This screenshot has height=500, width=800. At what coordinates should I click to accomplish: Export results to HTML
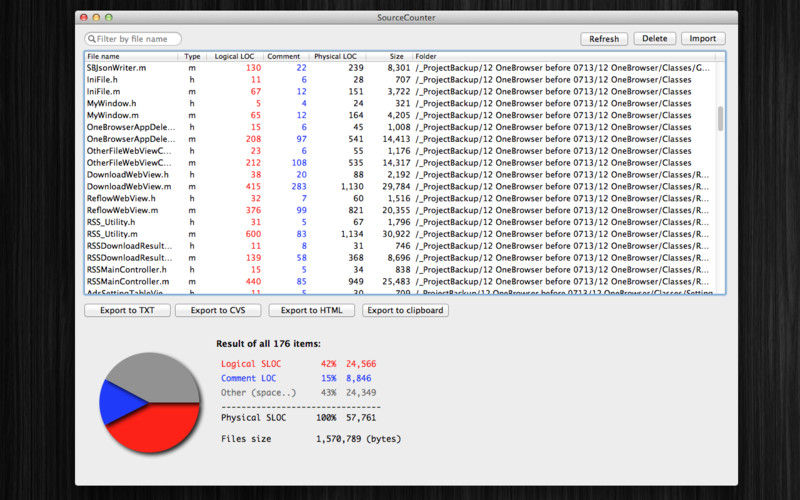coord(311,310)
